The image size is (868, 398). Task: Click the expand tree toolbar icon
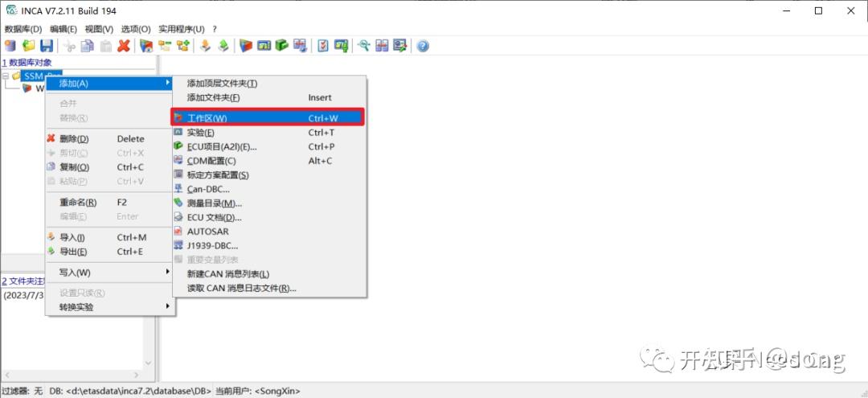tap(182, 46)
